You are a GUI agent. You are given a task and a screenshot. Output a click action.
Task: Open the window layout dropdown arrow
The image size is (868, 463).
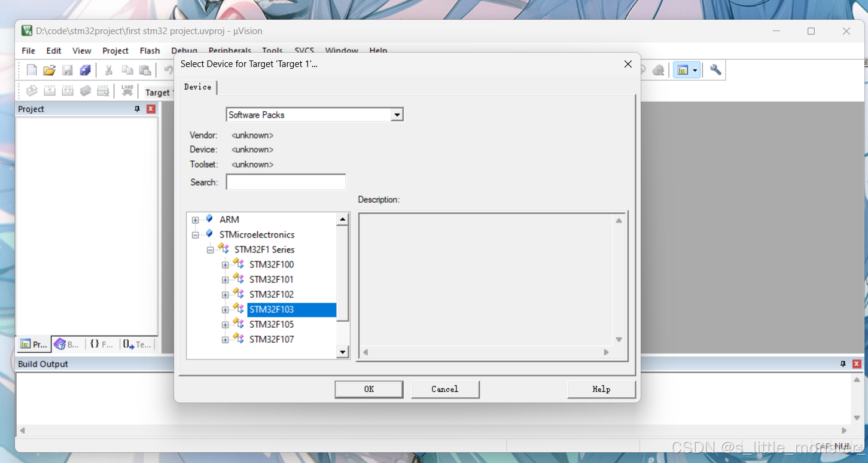(x=695, y=71)
